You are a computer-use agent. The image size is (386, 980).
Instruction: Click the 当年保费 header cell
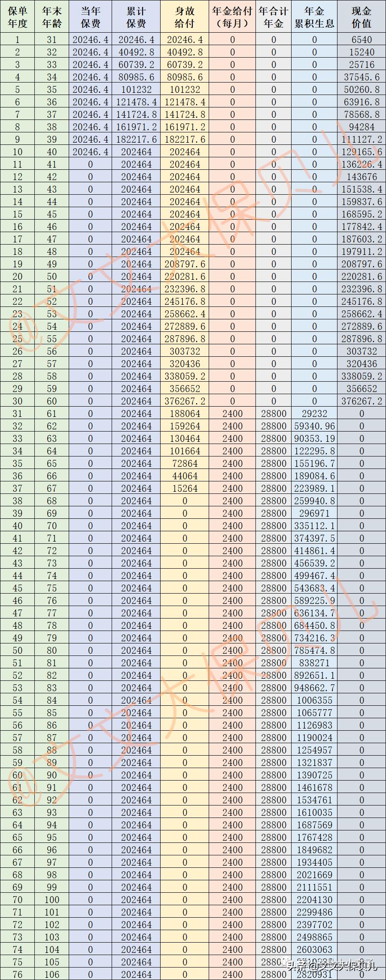tap(91, 17)
